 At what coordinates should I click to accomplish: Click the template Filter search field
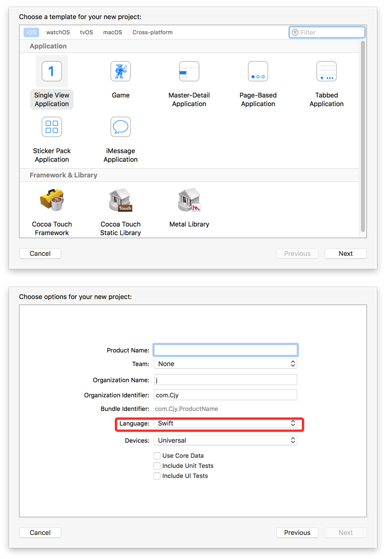pos(327,32)
